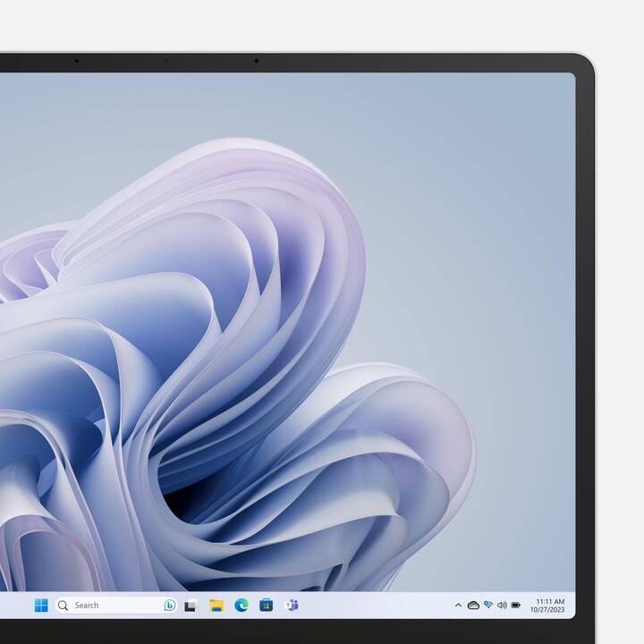Open the Windows Start menu
The width and height of the screenshot is (644, 644).
41,606
